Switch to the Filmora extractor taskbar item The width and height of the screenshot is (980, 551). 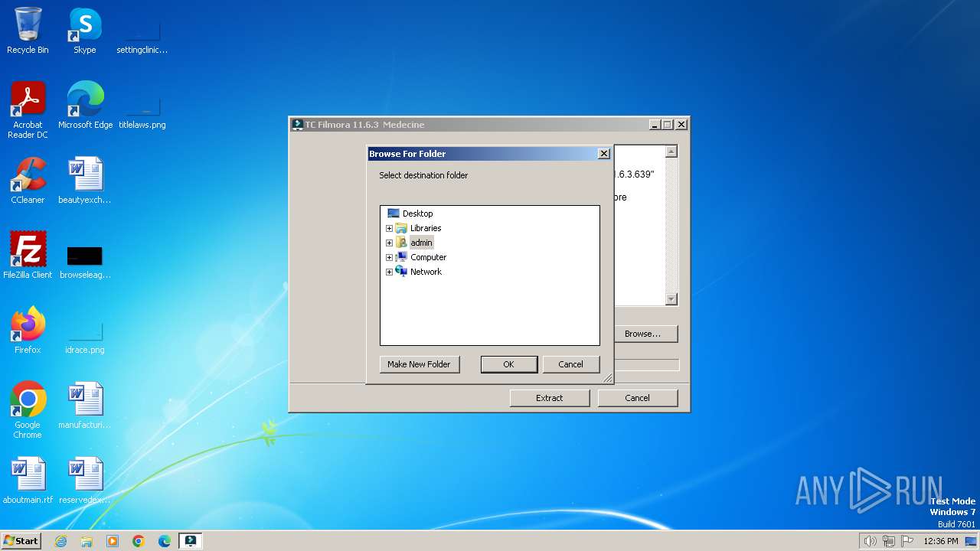click(x=191, y=541)
